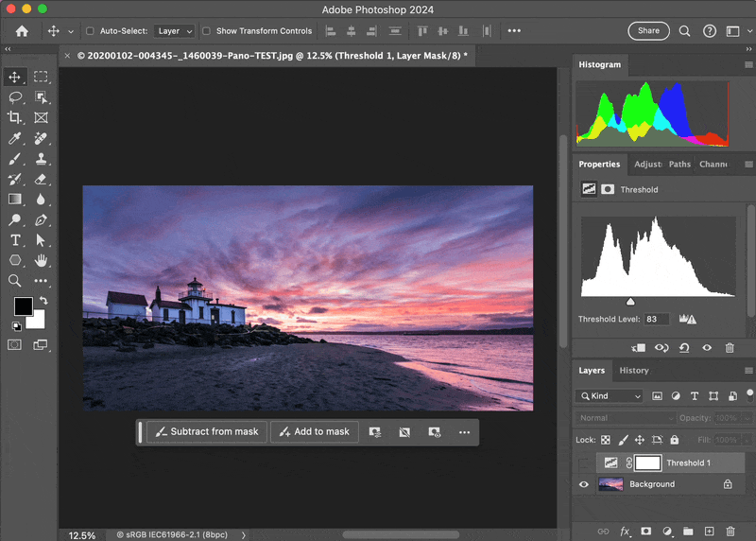Switch to the Adjustments tab

coord(648,165)
